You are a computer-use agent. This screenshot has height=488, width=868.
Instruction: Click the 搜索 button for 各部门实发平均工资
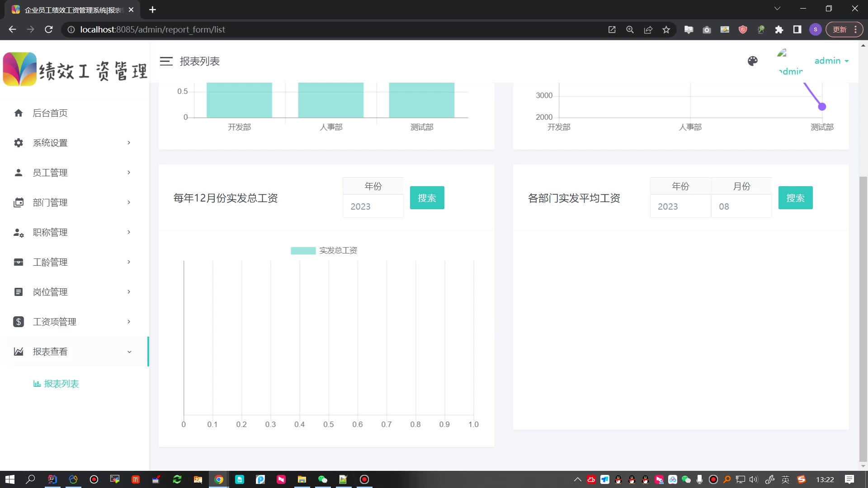click(795, 197)
